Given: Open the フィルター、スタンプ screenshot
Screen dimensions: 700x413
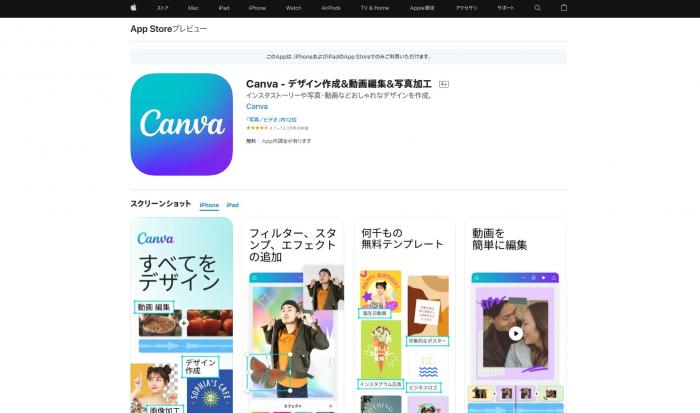Looking at the screenshot, I should [293, 315].
